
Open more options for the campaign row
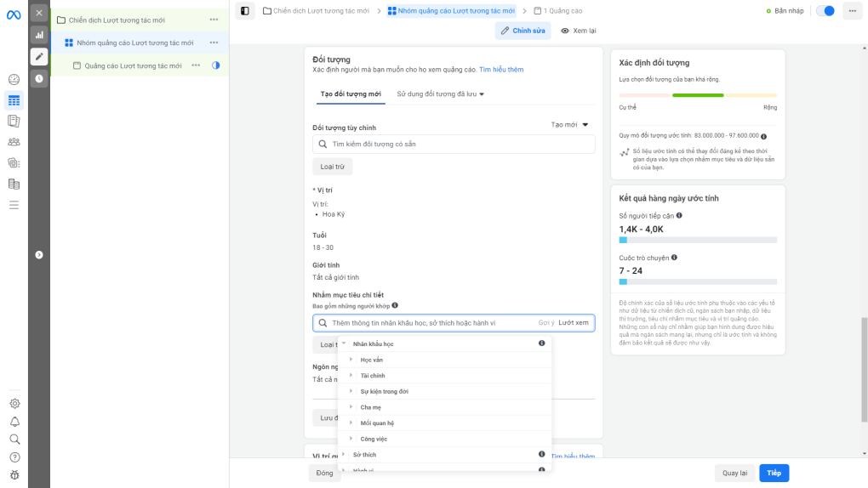pyautogui.click(x=214, y=20)
